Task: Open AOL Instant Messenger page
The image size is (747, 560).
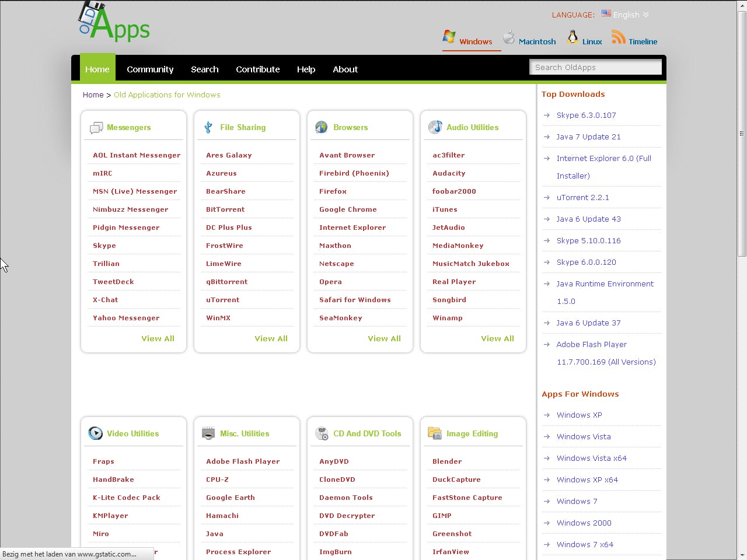Action: pos(137,155)
